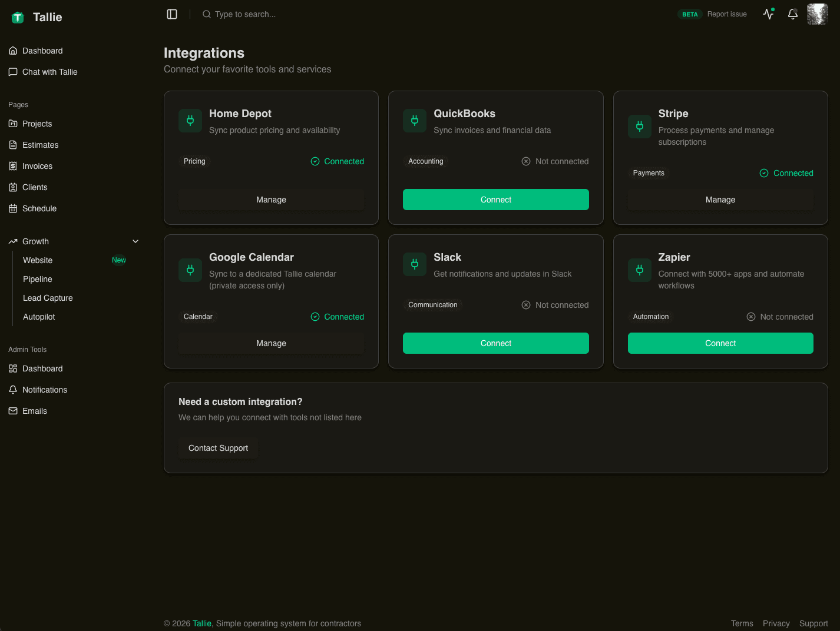Click the Stripe plug icon
Screen dimensions: 840x631
640,127
